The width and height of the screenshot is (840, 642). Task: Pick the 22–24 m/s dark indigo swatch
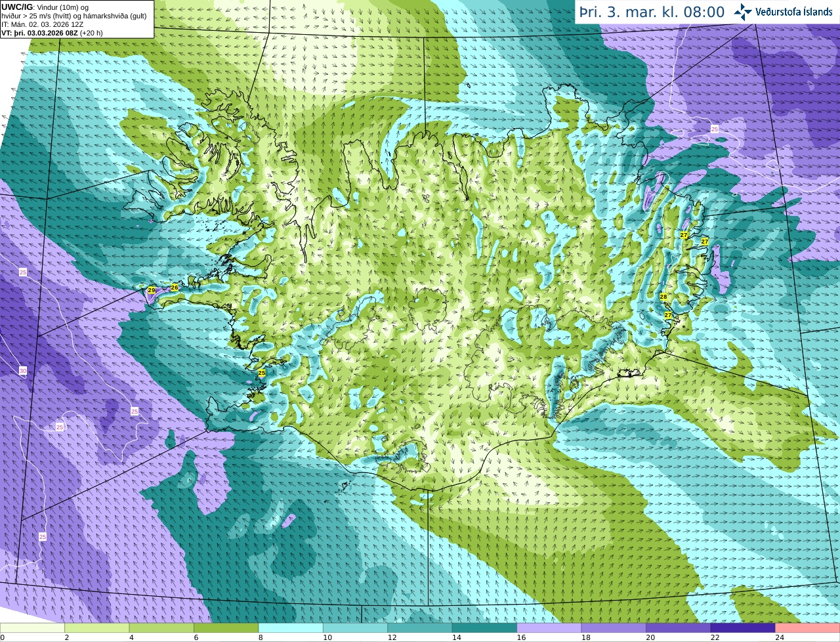743,628
